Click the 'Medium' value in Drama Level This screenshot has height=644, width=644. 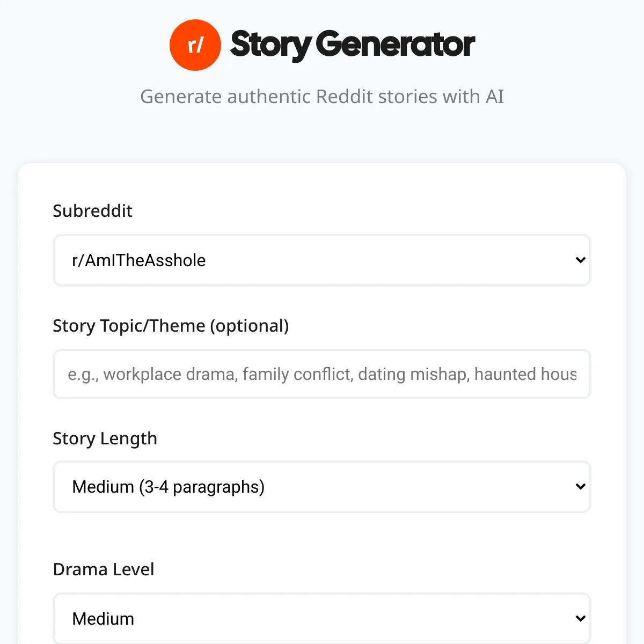click(x=103, y=619)
